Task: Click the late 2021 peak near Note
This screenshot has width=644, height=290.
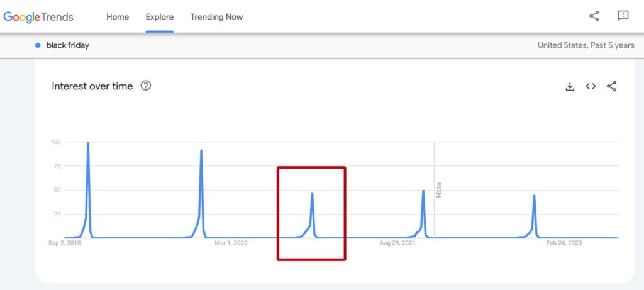Action: pyautogui.click(x=423, y=191)
